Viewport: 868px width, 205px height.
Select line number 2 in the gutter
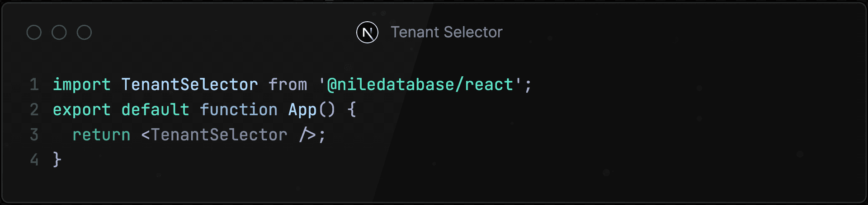[x=34, y=110]
